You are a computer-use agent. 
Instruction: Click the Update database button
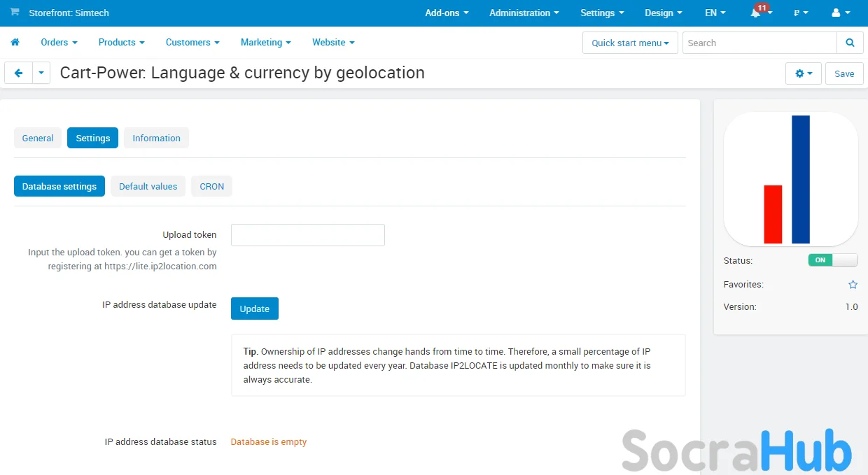(x=254, y=309)
